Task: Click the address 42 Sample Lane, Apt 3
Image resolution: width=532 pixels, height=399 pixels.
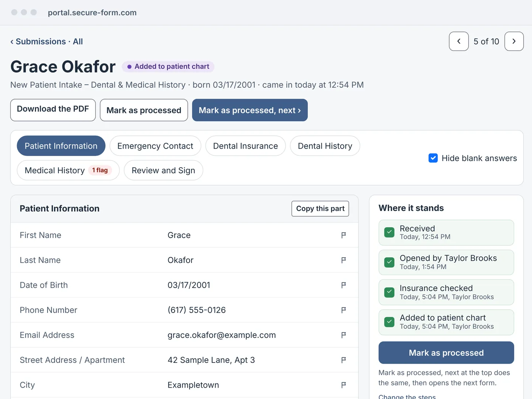Action: pos(211,360)
